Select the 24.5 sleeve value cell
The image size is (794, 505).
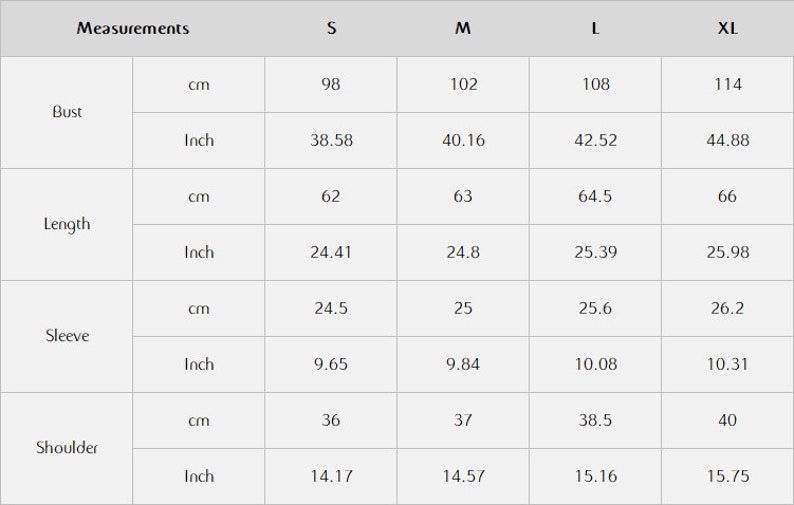(331, 308)
